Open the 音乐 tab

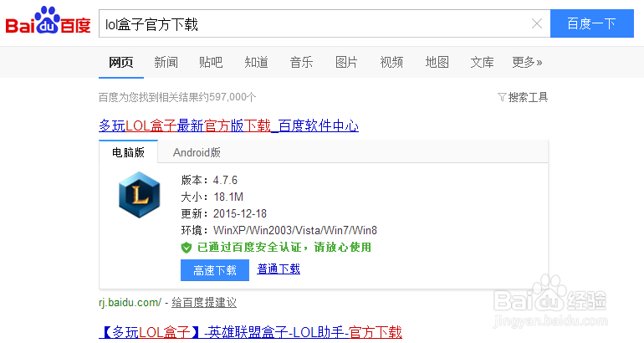pyautogui.click(x=301, y=63)
